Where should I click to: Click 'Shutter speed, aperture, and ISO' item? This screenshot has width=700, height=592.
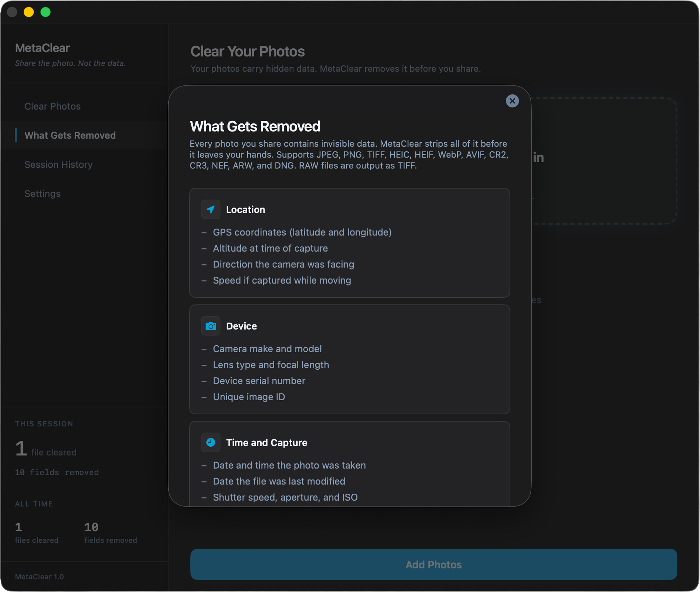(x=285, y=497)
